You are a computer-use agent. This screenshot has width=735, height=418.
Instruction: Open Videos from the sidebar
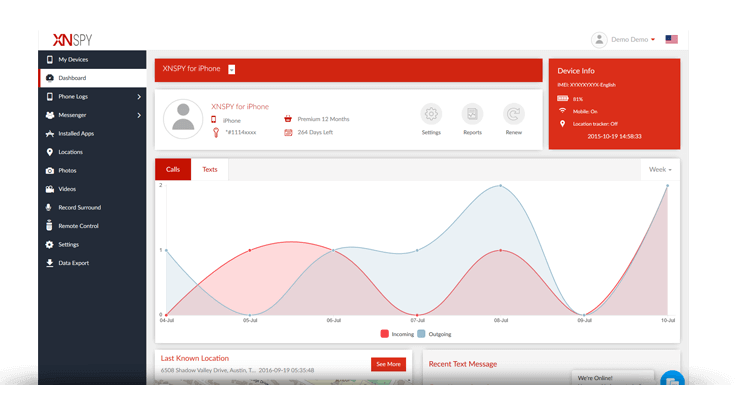pos(92,189)
